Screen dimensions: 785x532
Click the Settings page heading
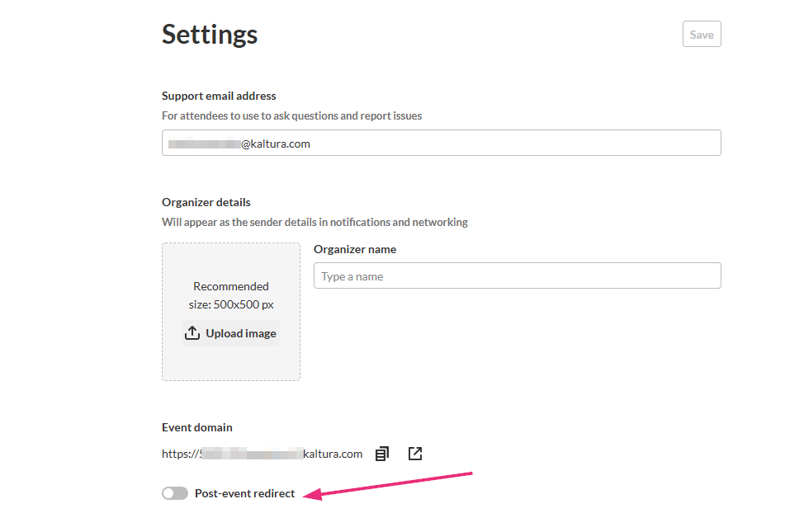(210, 35)
